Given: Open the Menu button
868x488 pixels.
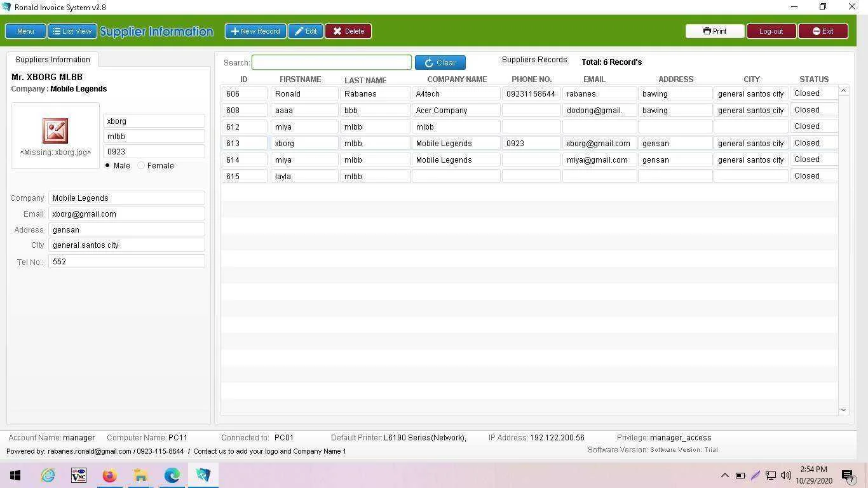Looking at the screenshot, I should click(x=25, y=31).
